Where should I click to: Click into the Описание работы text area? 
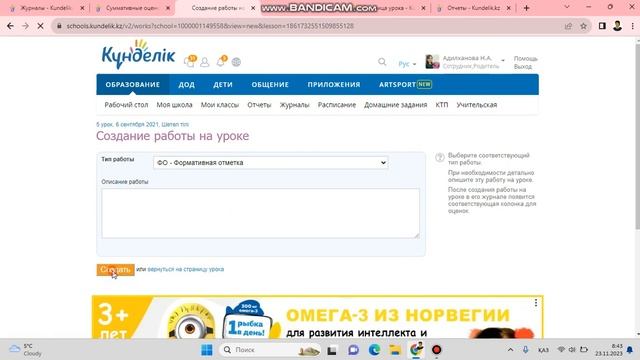point(260,213)
